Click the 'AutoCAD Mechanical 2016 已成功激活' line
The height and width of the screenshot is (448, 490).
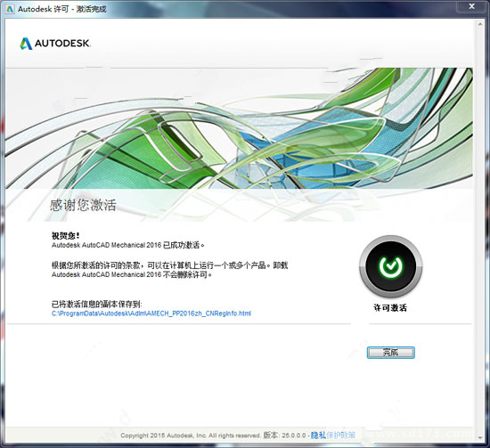pos(128,245)
